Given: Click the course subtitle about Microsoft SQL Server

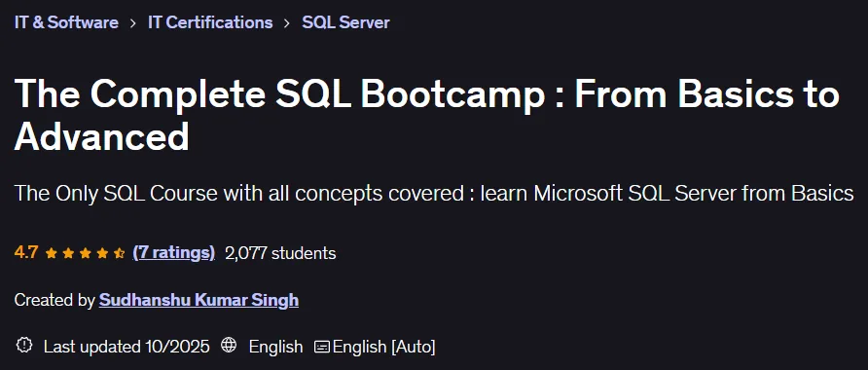Looking at the screenshot, I should pos(434,194).
